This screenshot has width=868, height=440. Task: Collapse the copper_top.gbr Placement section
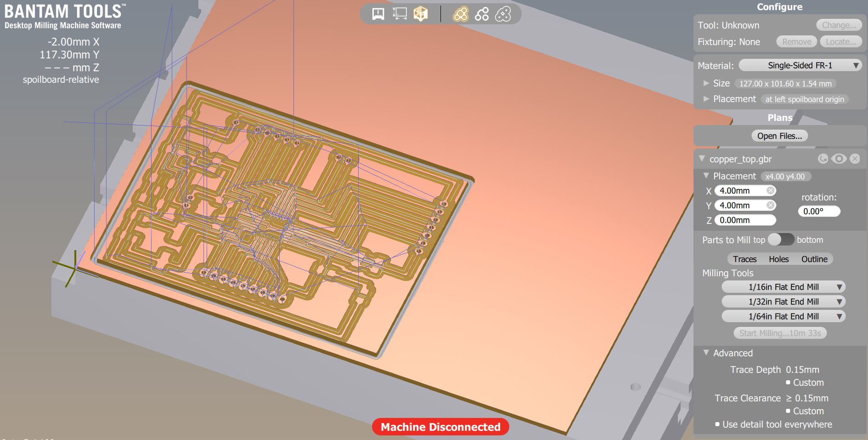(x=706, y=176)
